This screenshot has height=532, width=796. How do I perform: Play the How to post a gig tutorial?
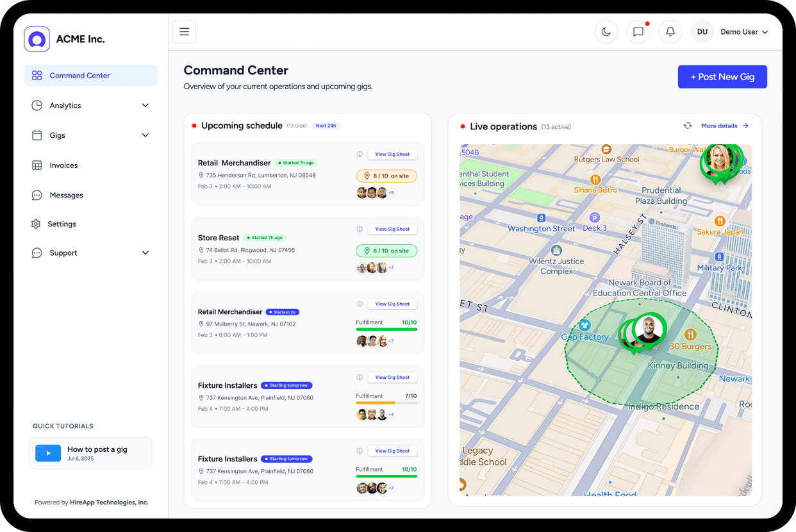(48, 453)
